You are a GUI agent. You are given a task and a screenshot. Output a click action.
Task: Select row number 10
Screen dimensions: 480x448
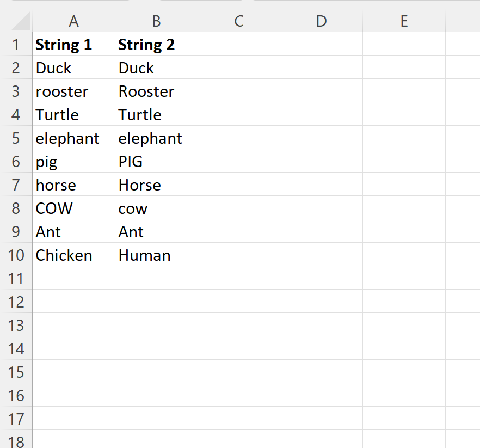tap(16, 255)
